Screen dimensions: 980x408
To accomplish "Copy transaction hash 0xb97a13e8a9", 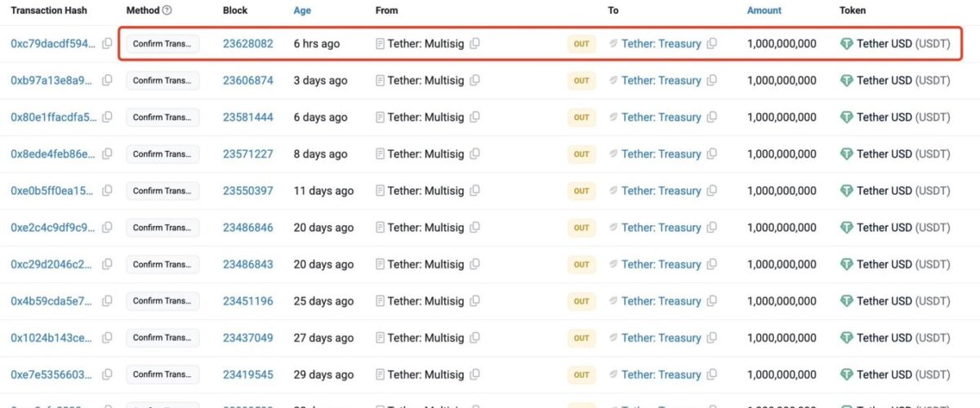I will [107, 81].
